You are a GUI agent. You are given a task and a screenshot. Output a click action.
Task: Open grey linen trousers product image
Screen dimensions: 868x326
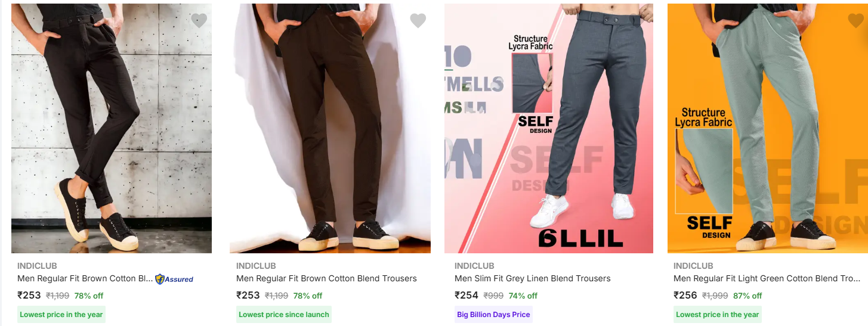pyautogui.click(x=549, y=128)
